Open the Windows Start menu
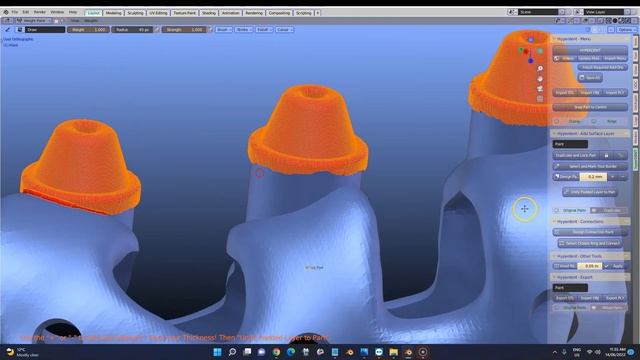Viewport: 640px width, 360px height. pos(218,352)
